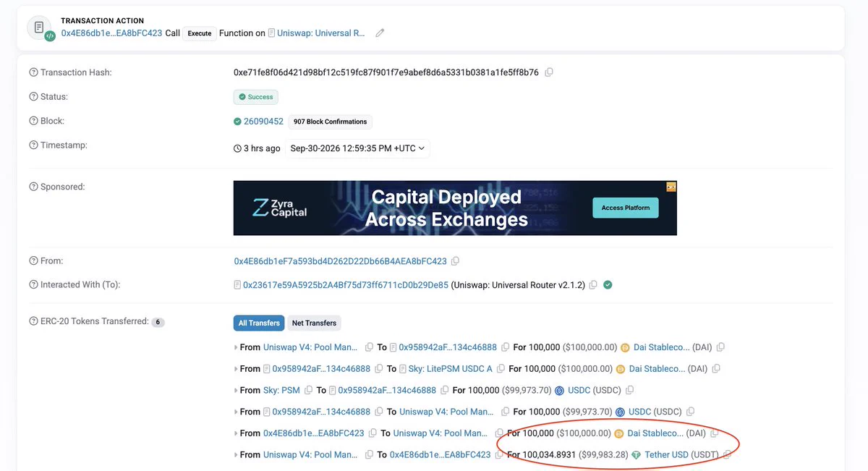Open the Tether USD token link
Screen dimensions: 868x471
pos(667,455)
